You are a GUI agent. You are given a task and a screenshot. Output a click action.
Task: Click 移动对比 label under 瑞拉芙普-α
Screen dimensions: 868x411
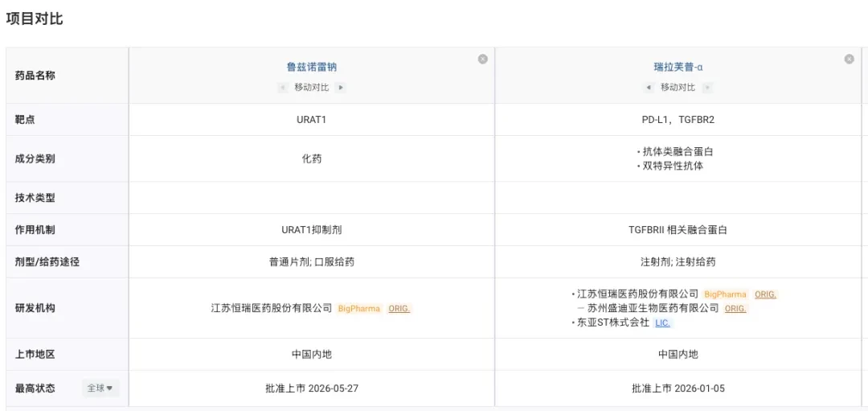(x=678, y=88)
